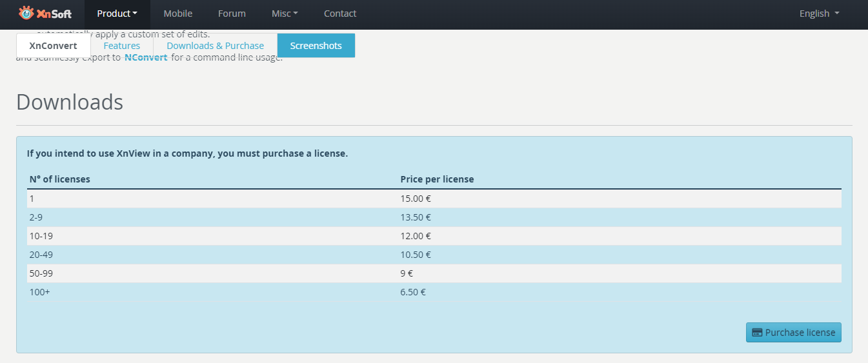The height and width of the screenshot is (363, 868).
Task: Select the 100+ licenses row label
Action: (39, 292)
